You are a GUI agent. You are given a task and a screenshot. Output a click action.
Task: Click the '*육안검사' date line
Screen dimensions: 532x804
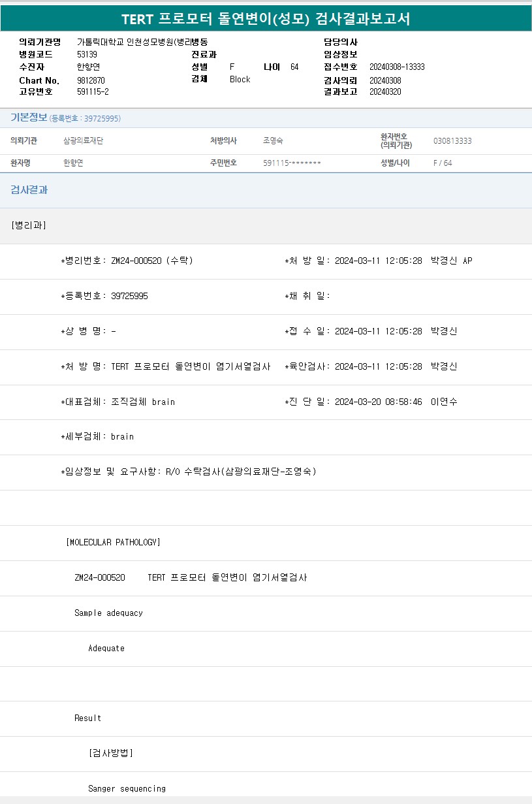371,366
